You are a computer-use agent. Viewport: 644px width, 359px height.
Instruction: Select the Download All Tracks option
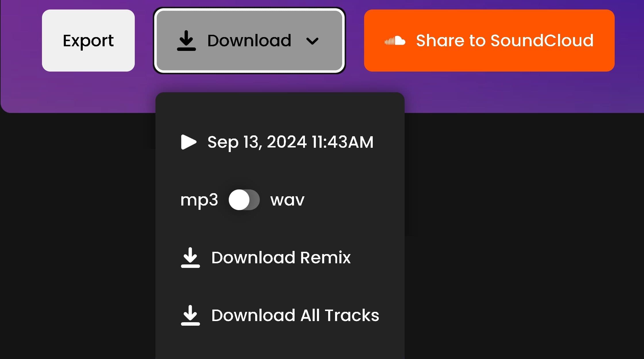coord(280,315)
